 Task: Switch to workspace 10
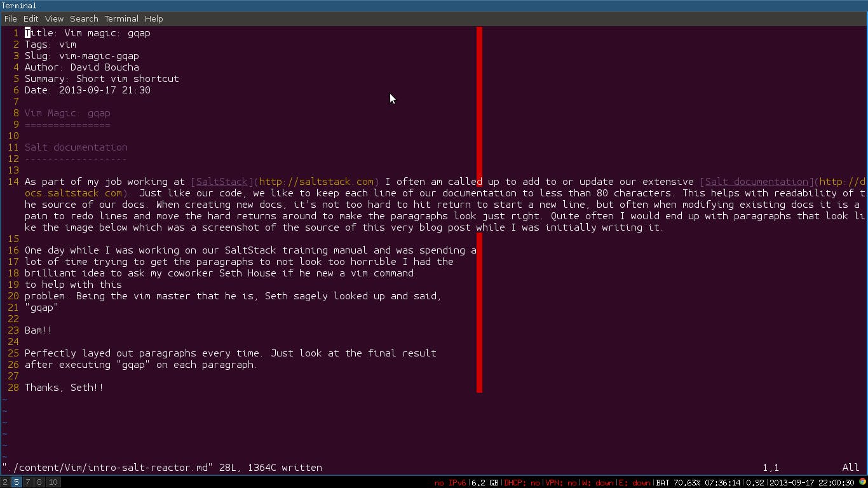[53, 482]
